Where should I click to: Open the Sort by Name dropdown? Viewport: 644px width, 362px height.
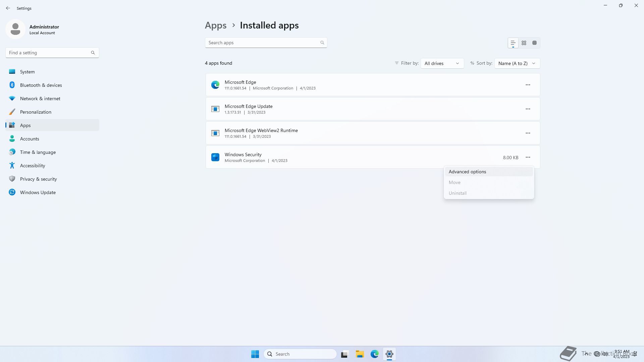coord(517,63)
